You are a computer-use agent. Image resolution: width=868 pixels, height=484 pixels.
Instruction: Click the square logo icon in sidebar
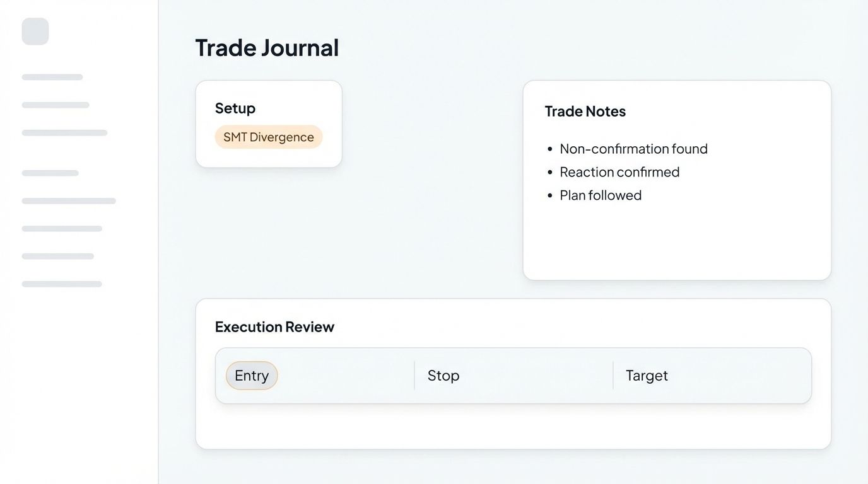[x=35, y=32]
